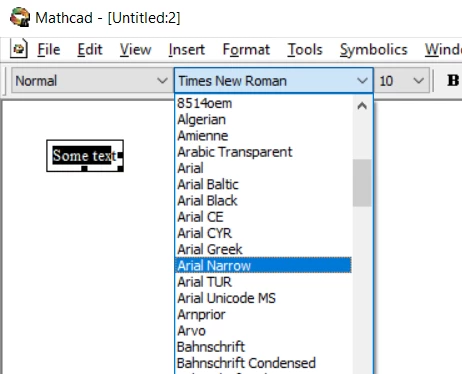Open the Edit menu
This screenshot has height=374, width=462.
click(x=90, y=50)
